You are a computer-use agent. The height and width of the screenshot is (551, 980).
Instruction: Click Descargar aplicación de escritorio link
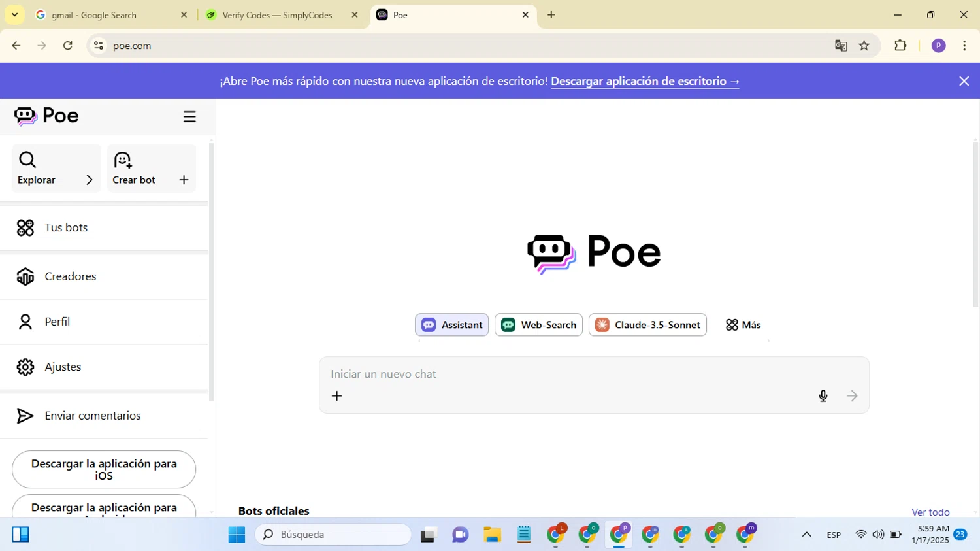(645, 81)
